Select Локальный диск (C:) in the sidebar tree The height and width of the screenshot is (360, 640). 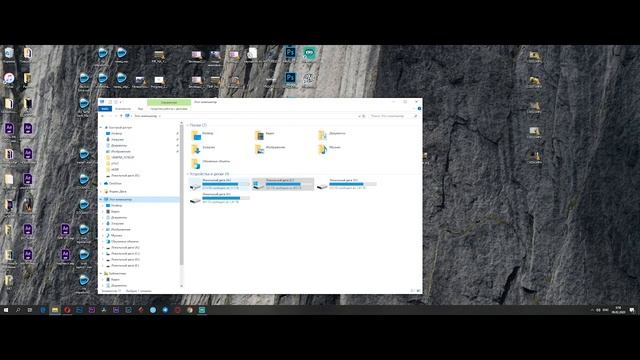pos(122,253)
